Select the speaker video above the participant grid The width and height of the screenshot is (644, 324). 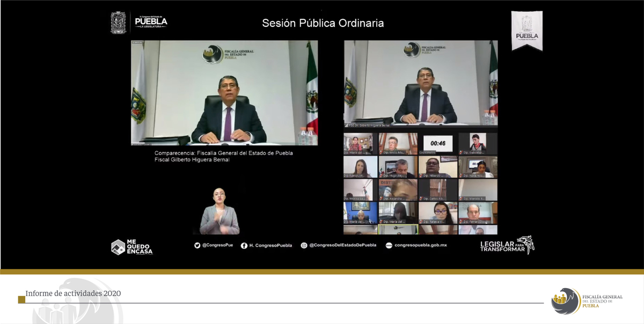[x=421, y=83]
